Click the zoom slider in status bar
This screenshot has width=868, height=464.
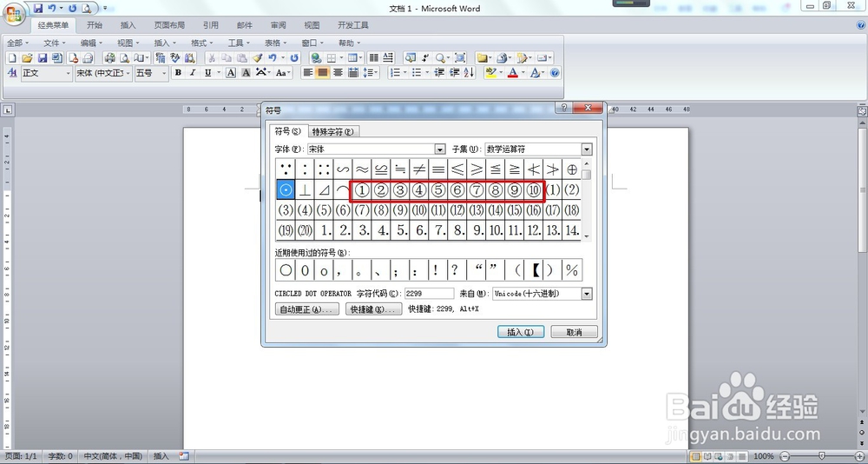(821, 456)
